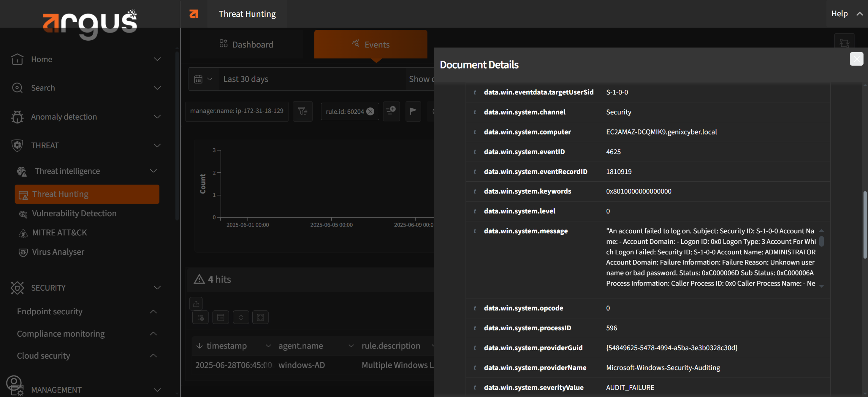Click the add filter icon

(x=391, y=111)
